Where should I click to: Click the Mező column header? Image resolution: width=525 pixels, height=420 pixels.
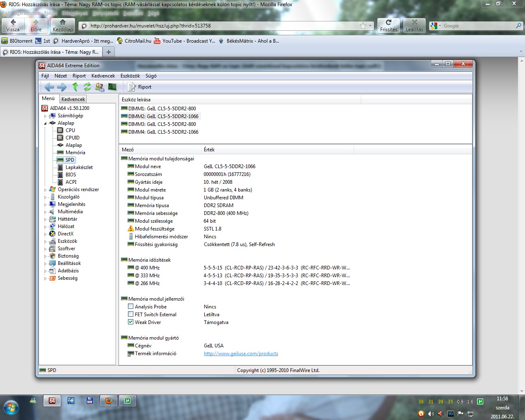160,150
